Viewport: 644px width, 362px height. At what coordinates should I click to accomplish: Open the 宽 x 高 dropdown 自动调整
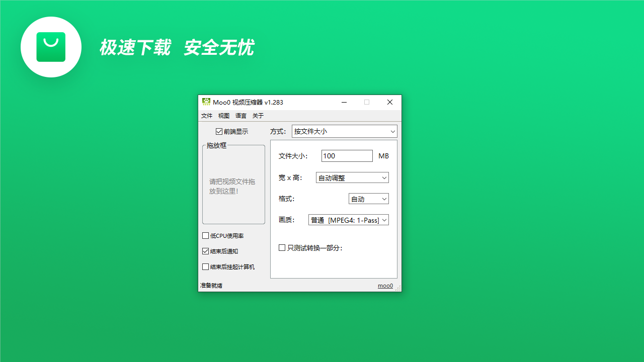coord(352,177)
